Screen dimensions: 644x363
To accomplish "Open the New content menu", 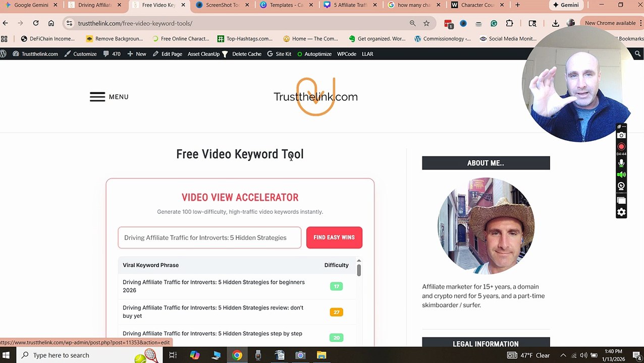I will [137, 54].
